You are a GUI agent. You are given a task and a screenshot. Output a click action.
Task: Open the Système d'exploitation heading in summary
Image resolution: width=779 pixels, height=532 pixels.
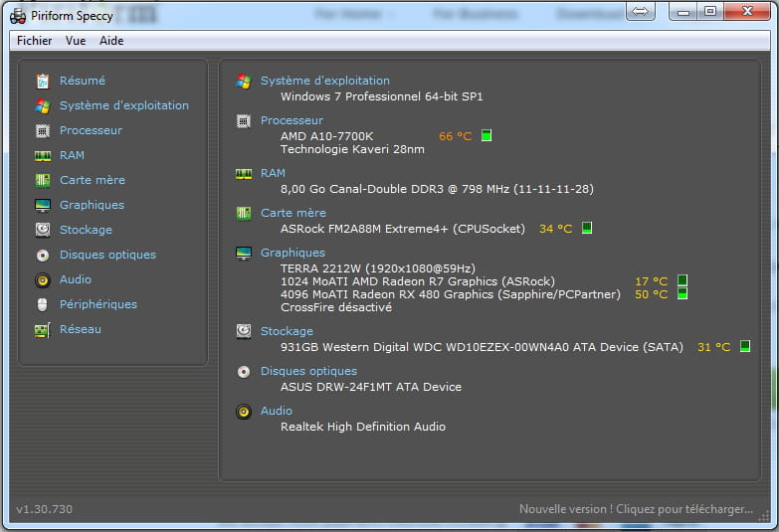click(x=324, y=81)
